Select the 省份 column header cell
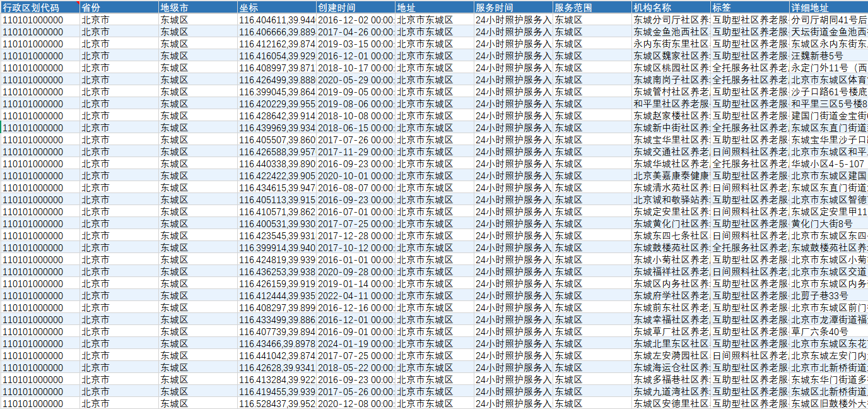This screenshot has height=409, width=868. pos(119,8)
